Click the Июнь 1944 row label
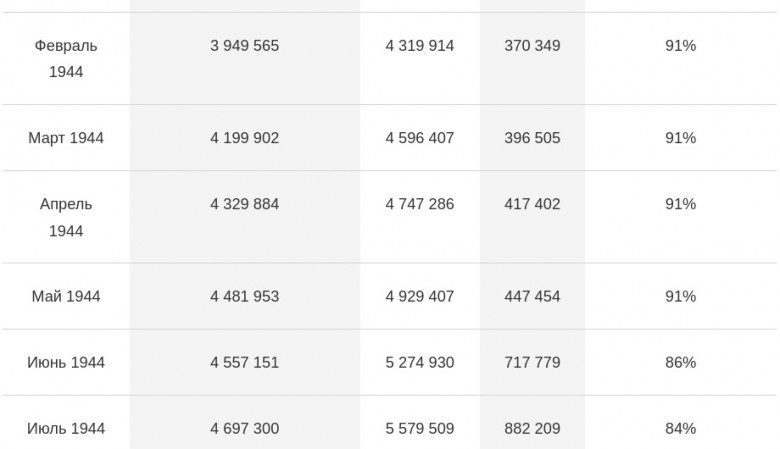The height and width of the screenshot is (449, 780). point(66,362)
